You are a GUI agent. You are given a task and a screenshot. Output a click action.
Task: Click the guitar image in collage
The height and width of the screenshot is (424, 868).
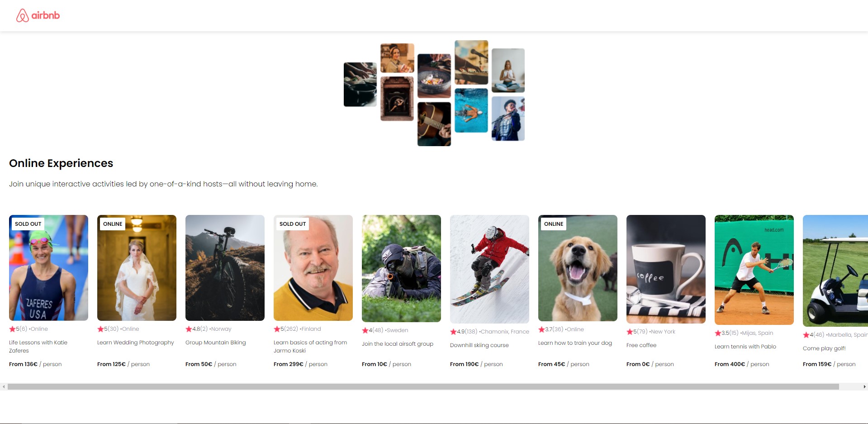pos(434,124)
